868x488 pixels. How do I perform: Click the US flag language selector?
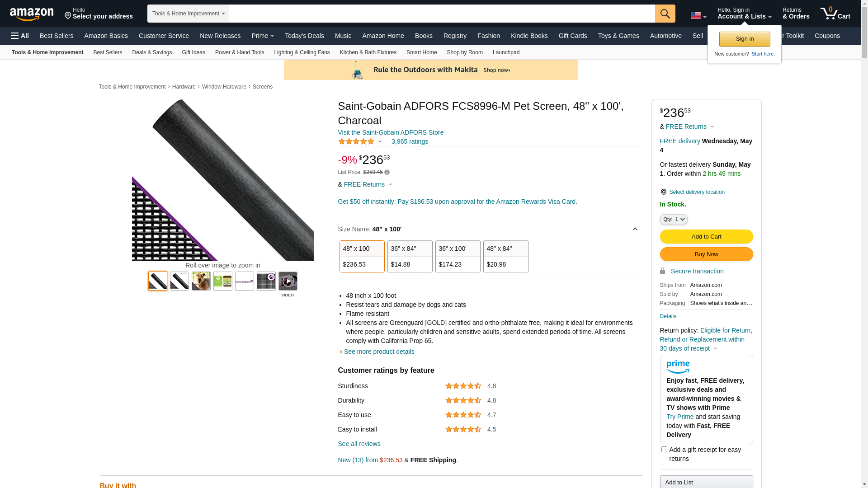pos(698,16)
